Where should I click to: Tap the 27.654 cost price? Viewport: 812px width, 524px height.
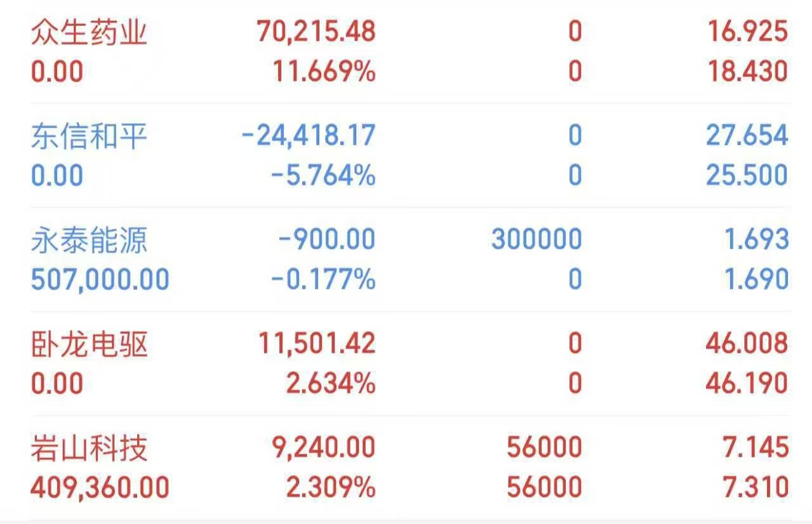click(x=747, y=136)
